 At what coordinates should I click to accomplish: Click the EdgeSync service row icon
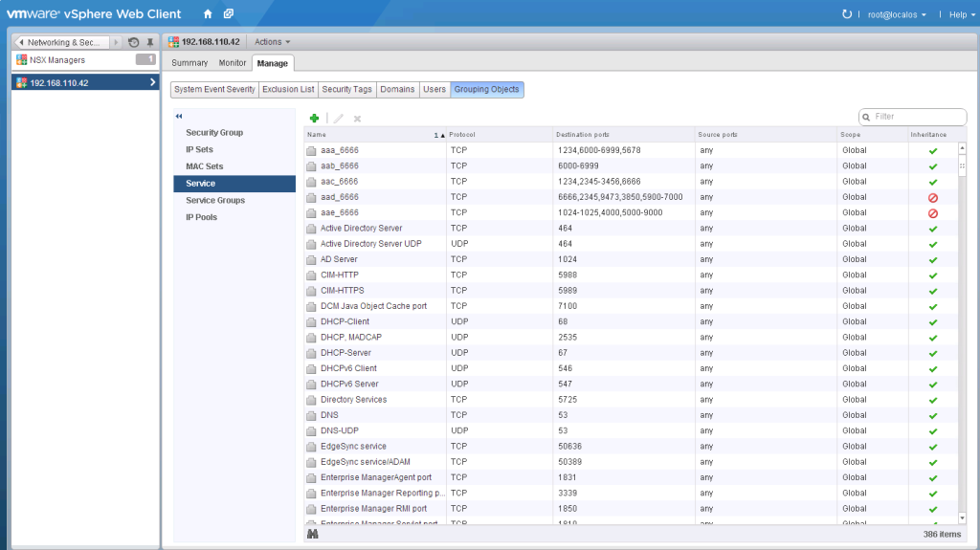point(311,447)
